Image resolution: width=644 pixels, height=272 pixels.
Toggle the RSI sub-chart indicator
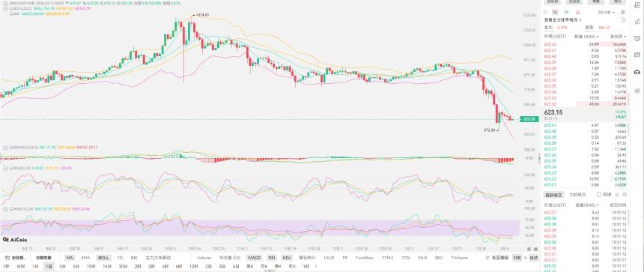272,258
